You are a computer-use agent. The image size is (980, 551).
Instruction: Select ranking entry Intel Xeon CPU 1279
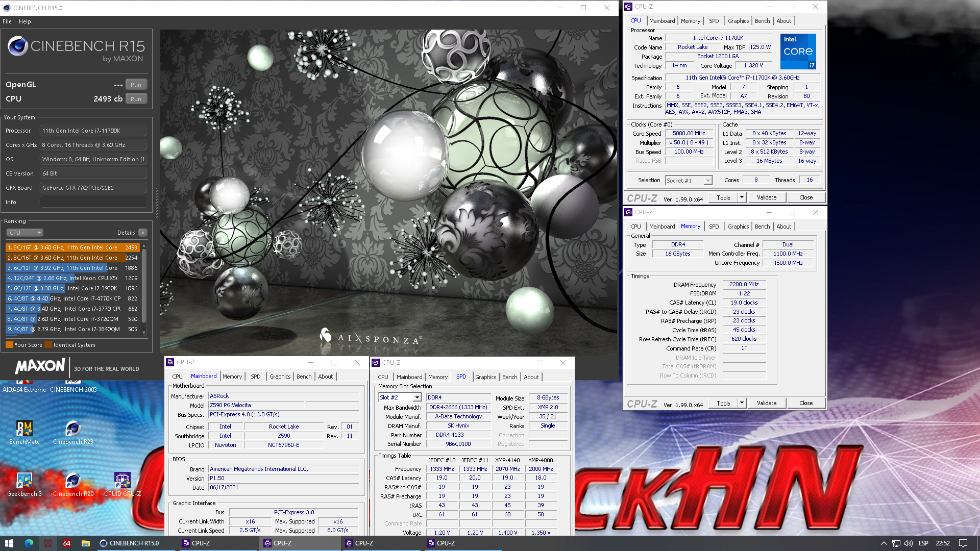(72, 278)
